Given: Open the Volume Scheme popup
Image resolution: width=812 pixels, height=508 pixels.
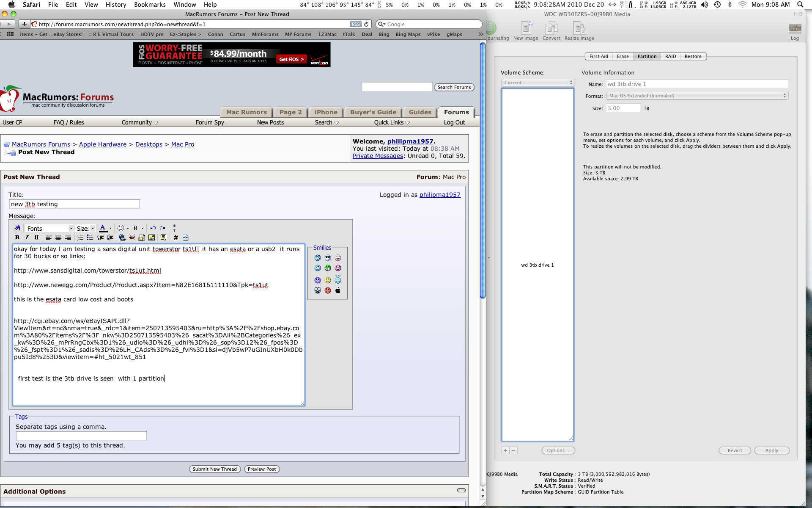Looking at the screenshot, I should click(538, 83).
